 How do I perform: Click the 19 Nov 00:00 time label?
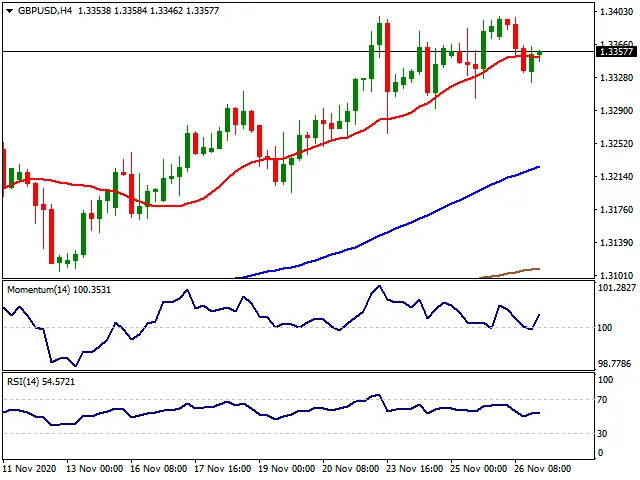tap(287, 469)
